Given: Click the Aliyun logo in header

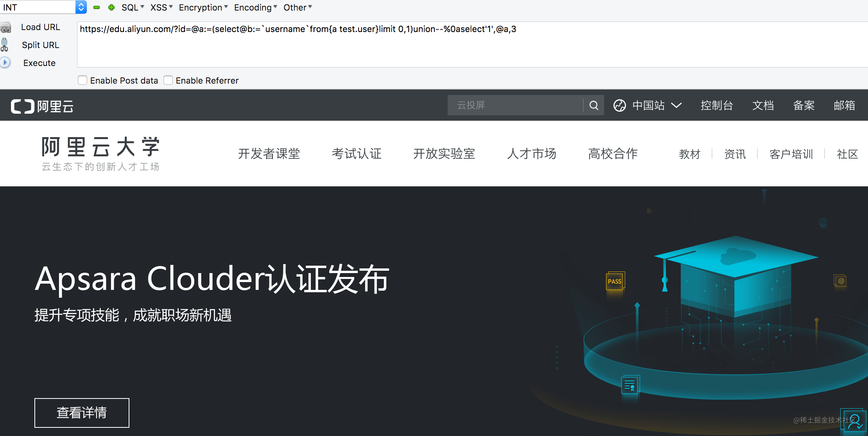Looking at the screenshot, I should point(42,106).
